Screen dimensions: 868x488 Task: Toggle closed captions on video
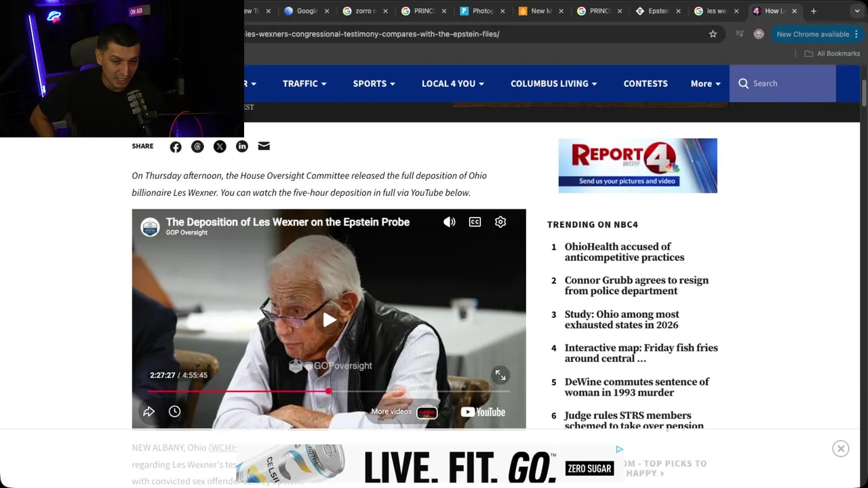475,222
